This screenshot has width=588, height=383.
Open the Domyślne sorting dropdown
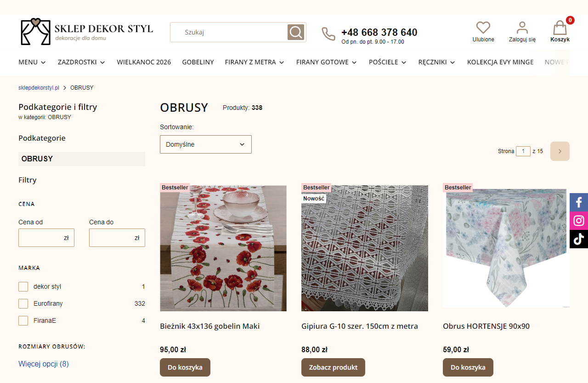click(x=205, y=144)
